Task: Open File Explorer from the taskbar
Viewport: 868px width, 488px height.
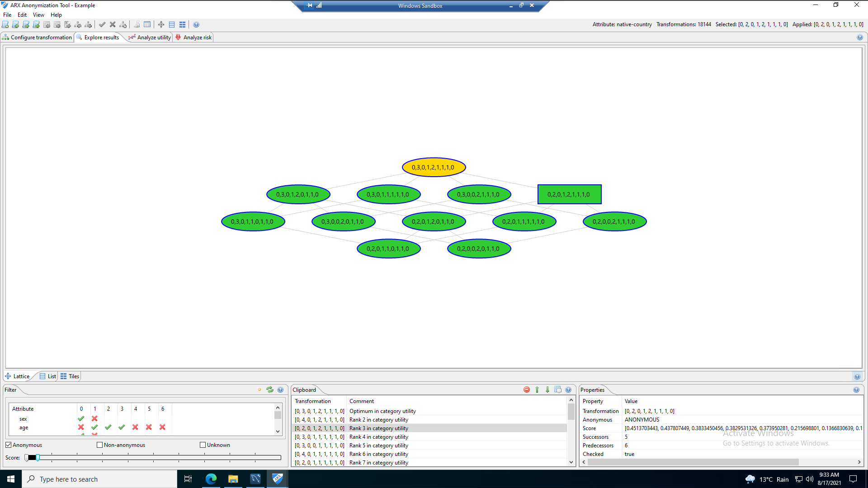Action: [x=233, y=479]
